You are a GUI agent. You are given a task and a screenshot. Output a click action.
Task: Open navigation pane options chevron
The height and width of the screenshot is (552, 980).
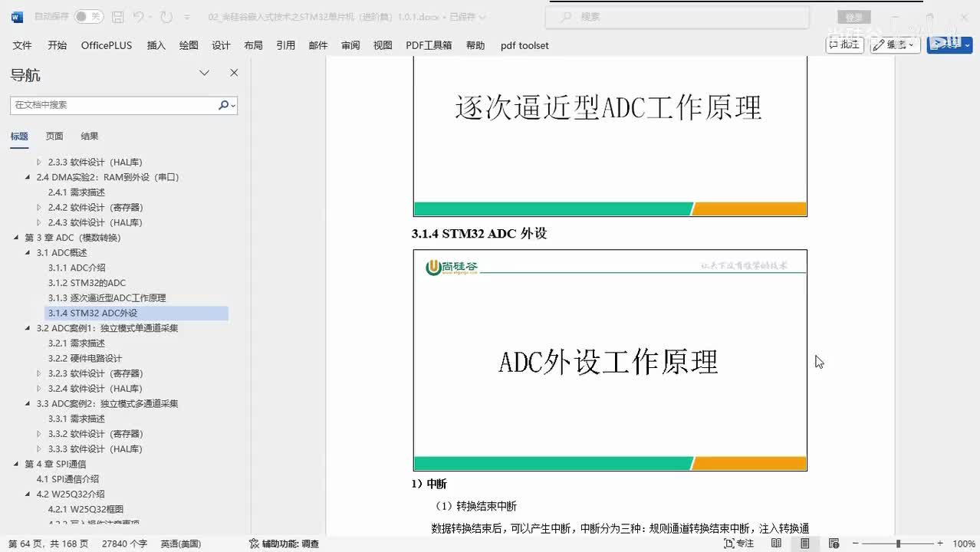coord(204,73)
